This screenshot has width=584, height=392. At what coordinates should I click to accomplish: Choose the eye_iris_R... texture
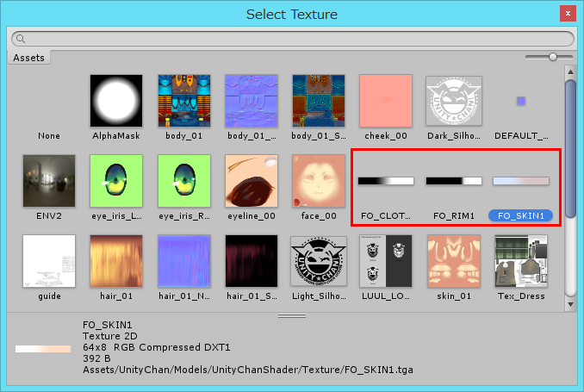(184, 181)
